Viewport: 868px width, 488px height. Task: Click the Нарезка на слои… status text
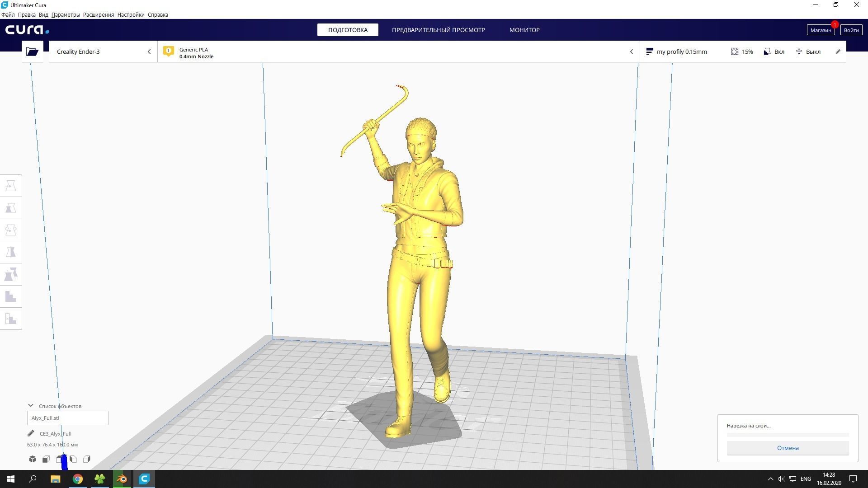point(749,426)
